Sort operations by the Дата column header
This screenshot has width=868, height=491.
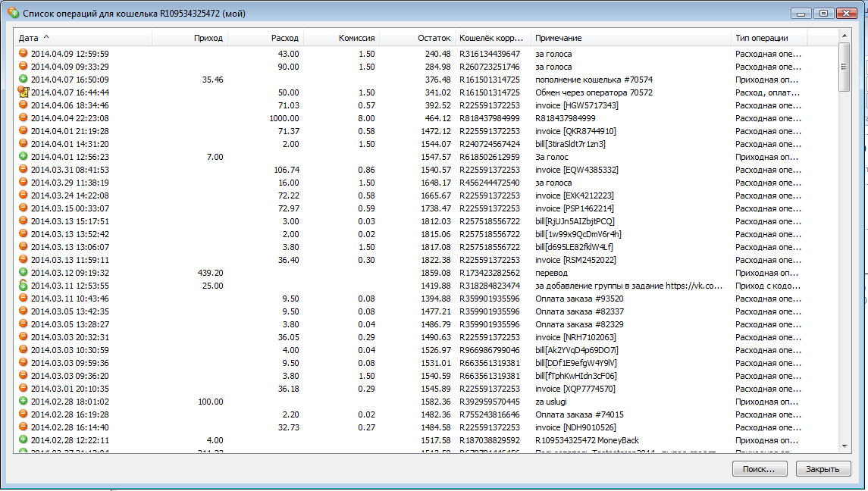tap(83, 38)
